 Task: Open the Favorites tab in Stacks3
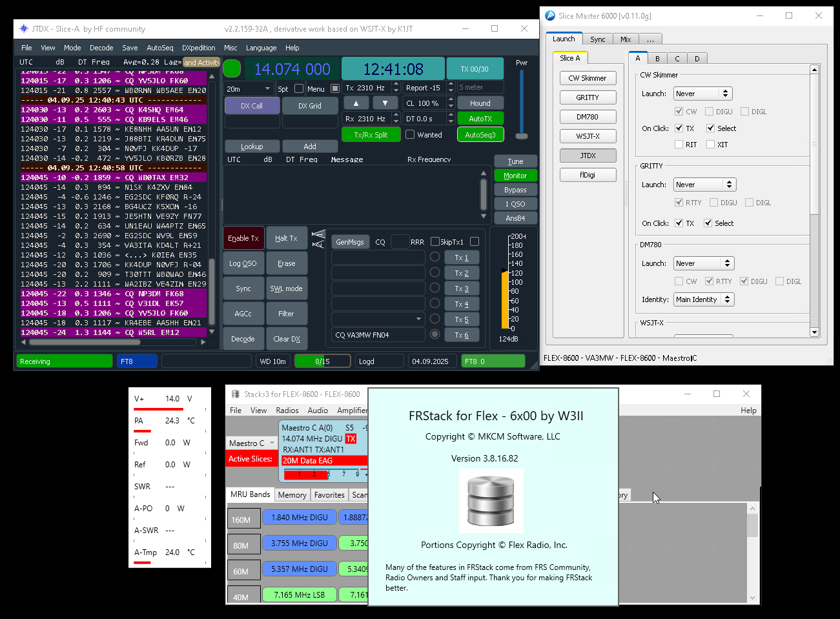tap(329, 495)
